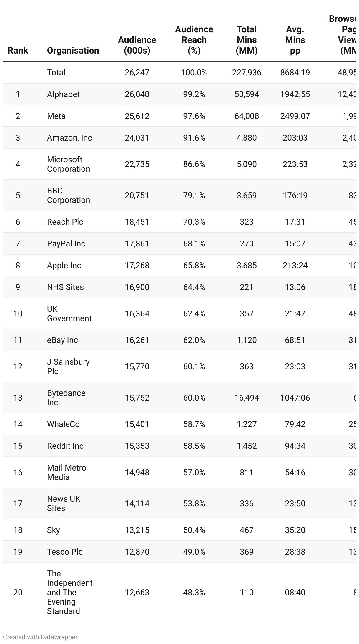Select Bytedance's avg mins 1047:06

pyautogui.click(x=295, y=398)
